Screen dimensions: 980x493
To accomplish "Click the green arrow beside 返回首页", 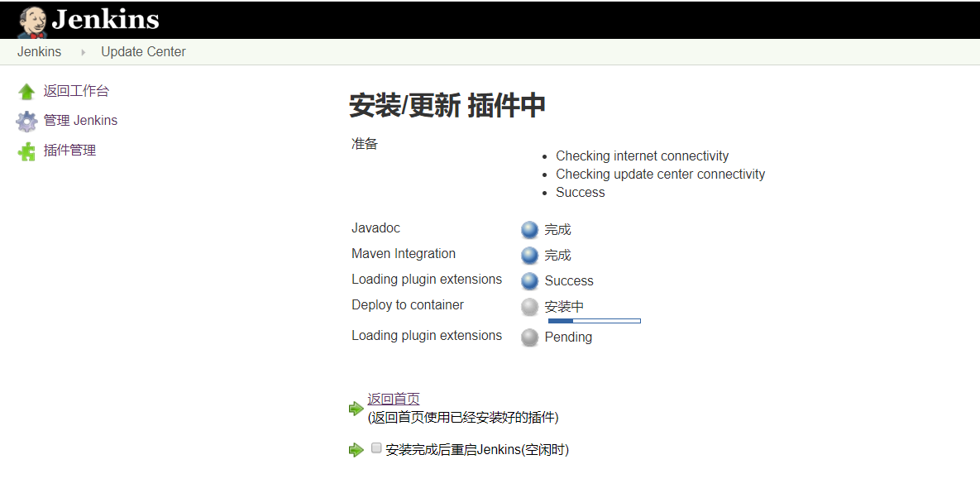I will (356, 409).
